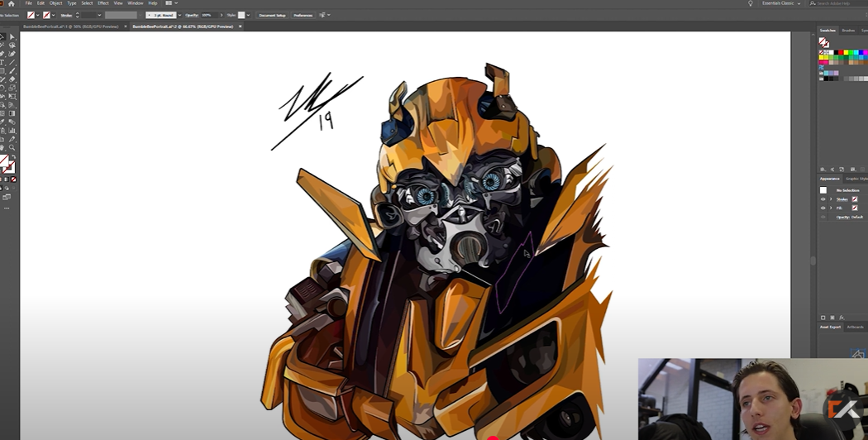Click the swap fill and stroke arrows
This screenshot has width=868, height=440.
14,157
